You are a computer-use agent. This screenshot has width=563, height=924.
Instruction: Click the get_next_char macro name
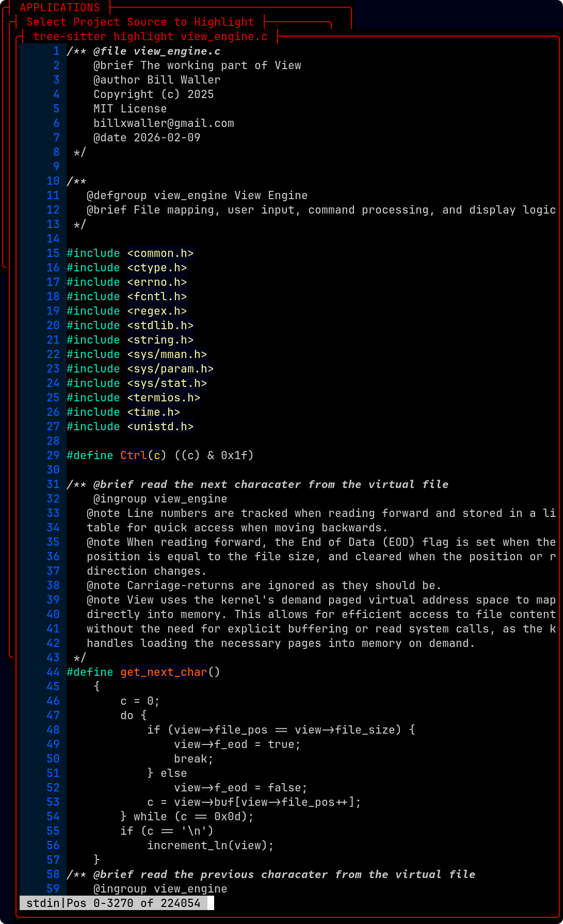tap(164, 672)
